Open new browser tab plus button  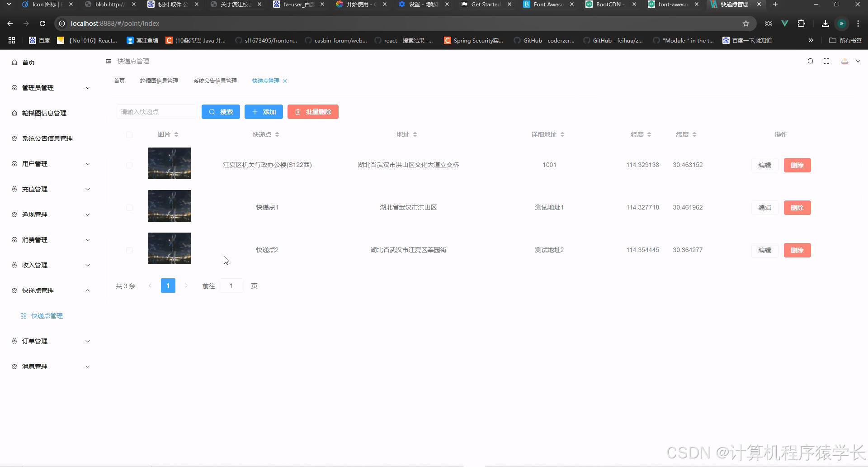click(775, 5)
